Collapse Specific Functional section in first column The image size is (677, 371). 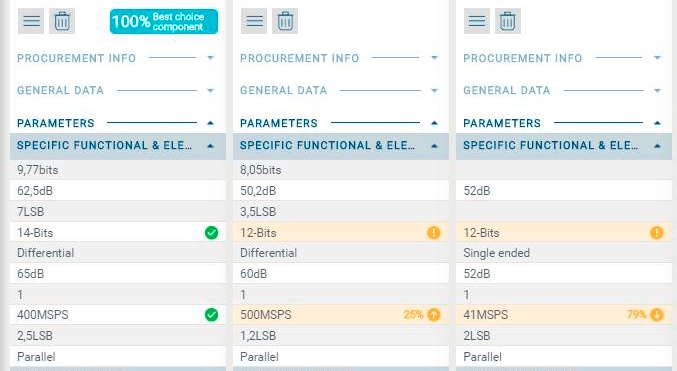click(x=210, y=146)
